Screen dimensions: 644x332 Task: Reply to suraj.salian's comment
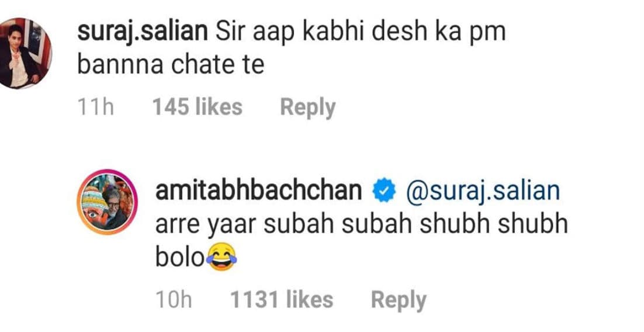307,107
